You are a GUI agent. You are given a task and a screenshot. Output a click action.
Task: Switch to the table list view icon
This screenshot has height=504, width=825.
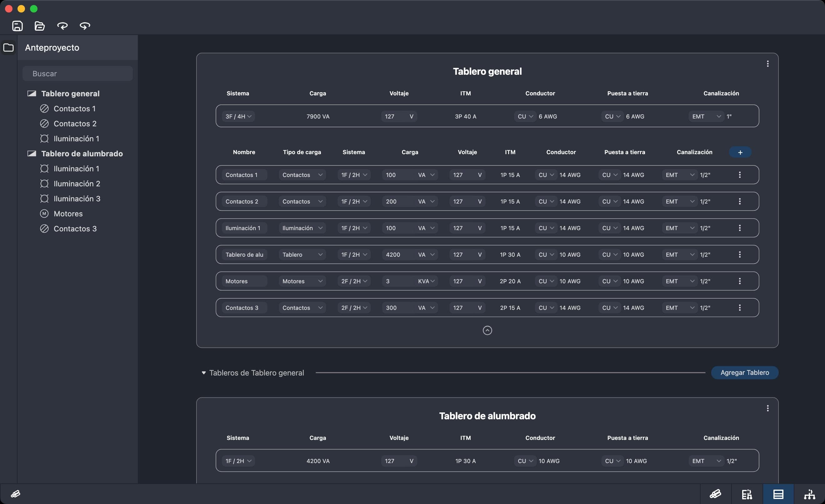(778, 494)
